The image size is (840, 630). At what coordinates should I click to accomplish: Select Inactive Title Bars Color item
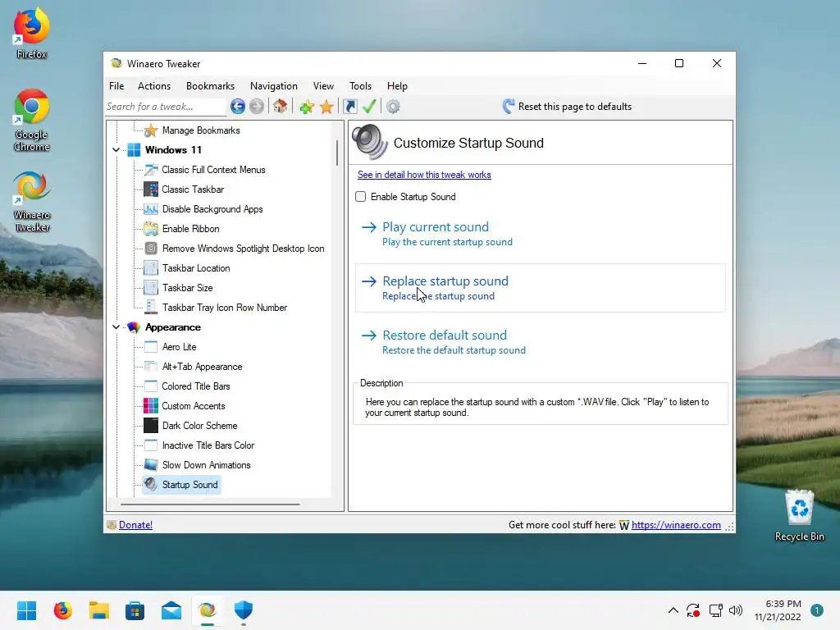click(x=208, y=445)
